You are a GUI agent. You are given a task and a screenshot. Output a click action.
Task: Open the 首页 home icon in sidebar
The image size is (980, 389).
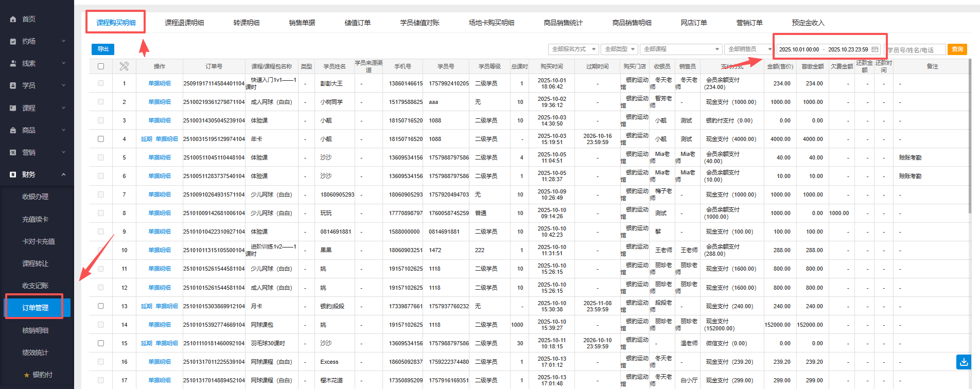(x=13, y=19)
